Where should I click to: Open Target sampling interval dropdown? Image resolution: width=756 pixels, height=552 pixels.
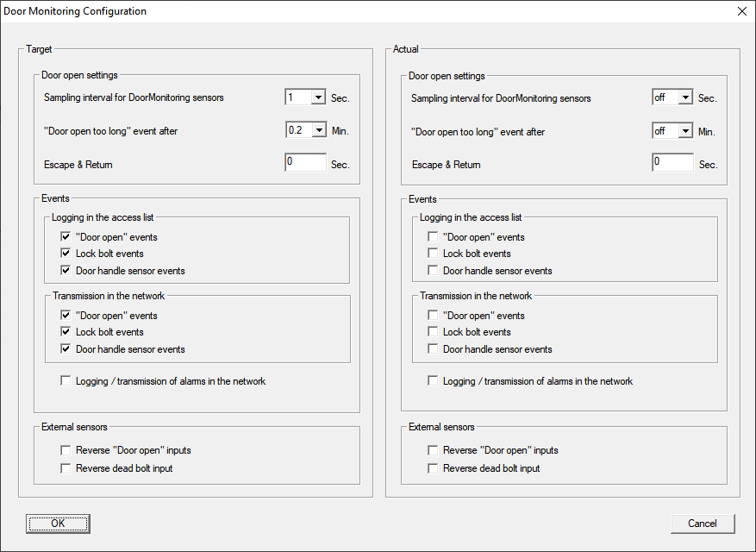318,98
